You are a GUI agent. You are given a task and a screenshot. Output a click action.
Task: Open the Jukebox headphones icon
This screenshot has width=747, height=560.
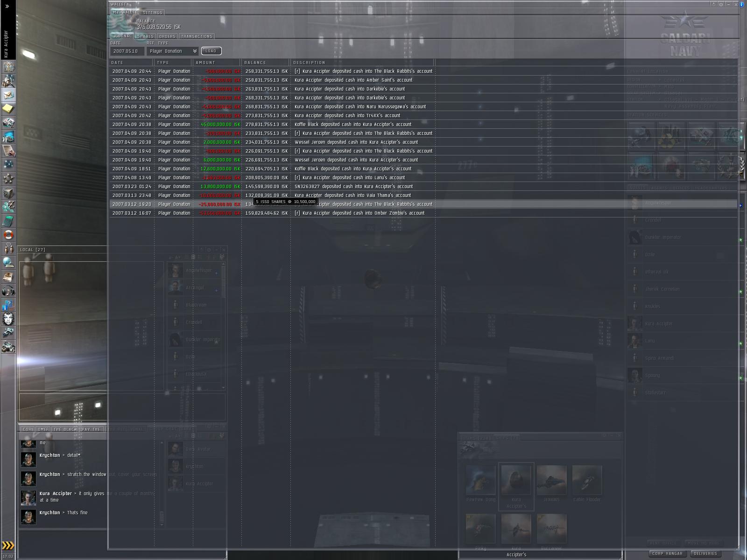[8, 291]
